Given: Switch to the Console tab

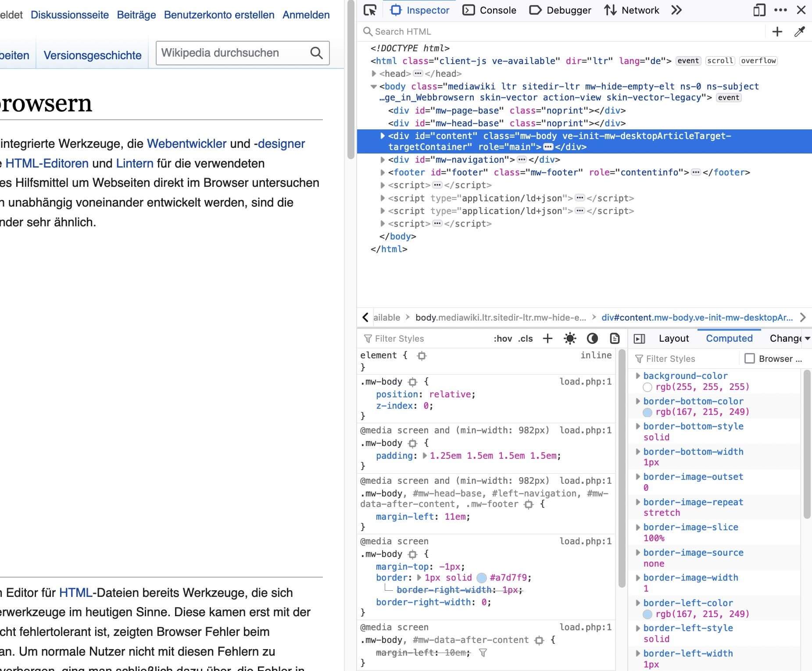Looking at the screenshot, I should pos(490,10).
